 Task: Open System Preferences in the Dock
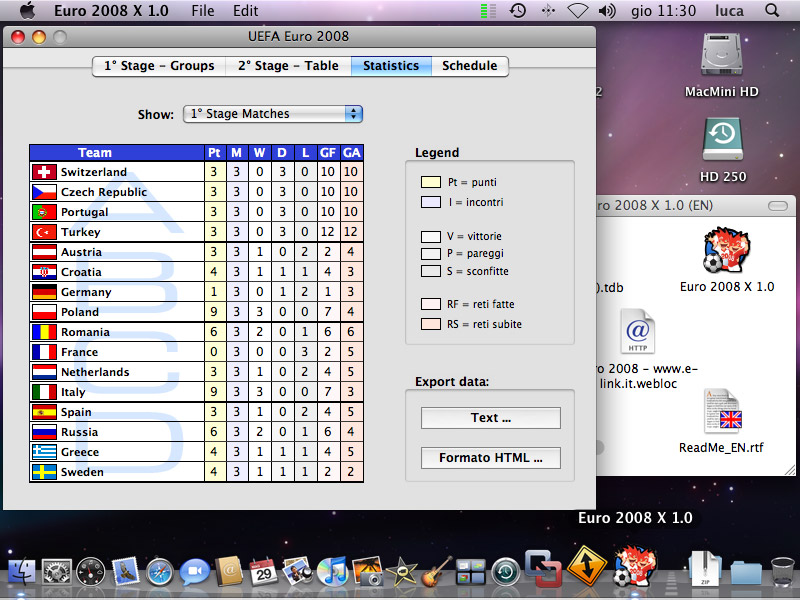click(56, 572)
